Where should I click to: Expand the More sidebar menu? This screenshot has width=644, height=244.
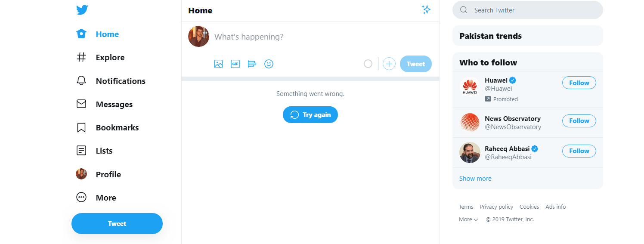coord(105,198)
